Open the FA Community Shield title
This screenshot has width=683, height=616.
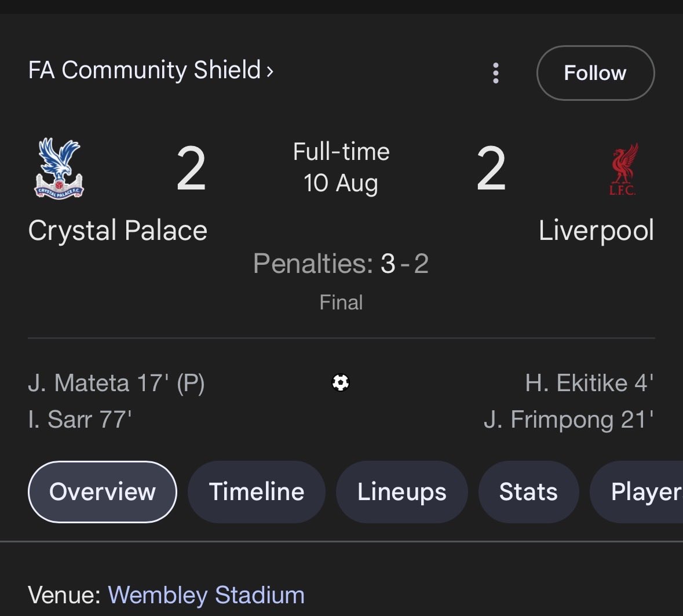[x=145, y=70]
